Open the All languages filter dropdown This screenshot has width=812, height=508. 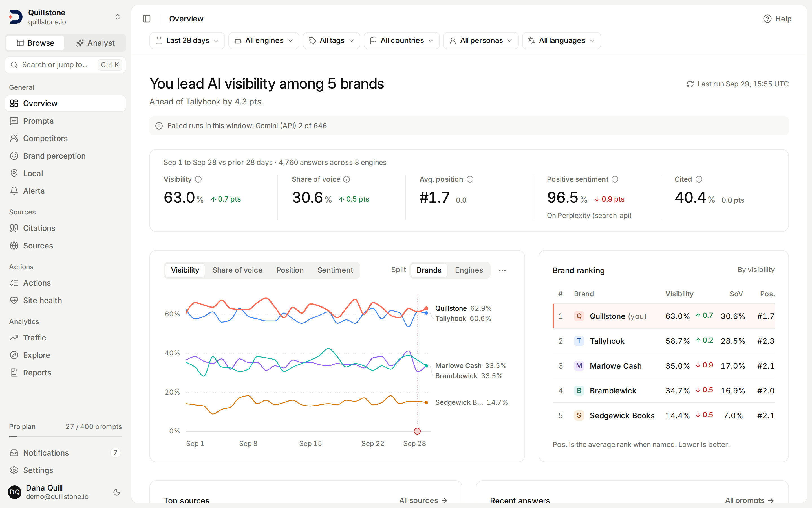tap(561, 41)
